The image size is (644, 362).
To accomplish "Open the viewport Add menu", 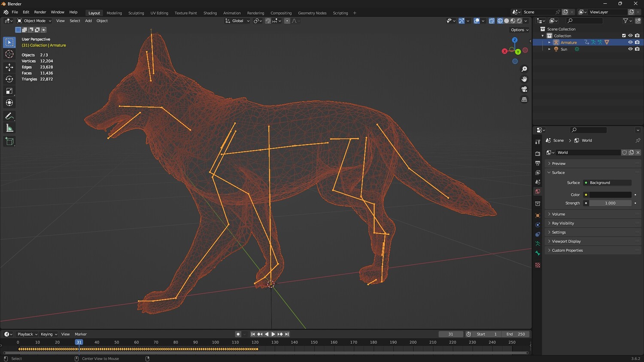I will 88,21.
